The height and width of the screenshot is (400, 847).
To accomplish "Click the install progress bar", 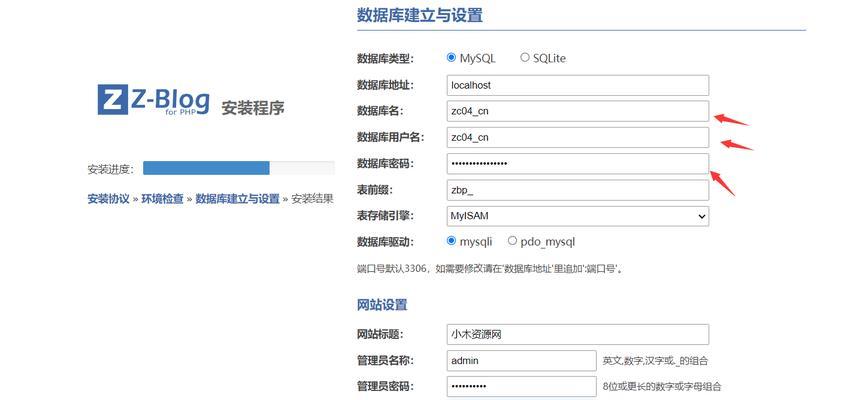I will 239,168.
